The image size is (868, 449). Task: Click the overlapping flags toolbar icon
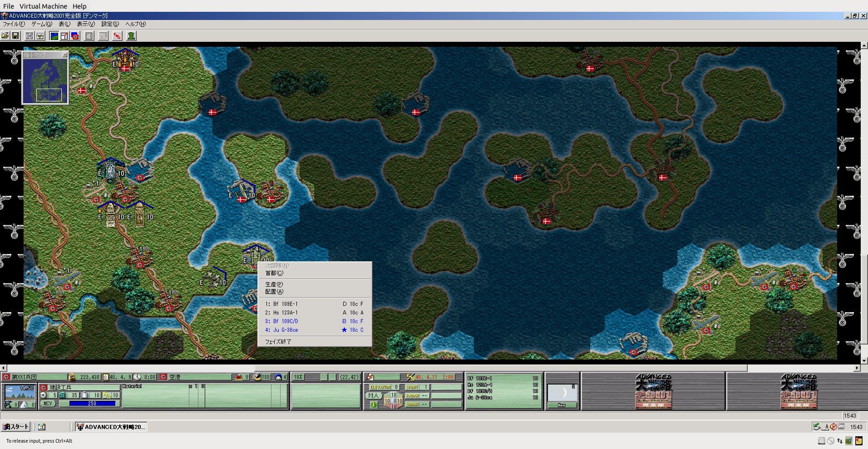click(75, 36)
